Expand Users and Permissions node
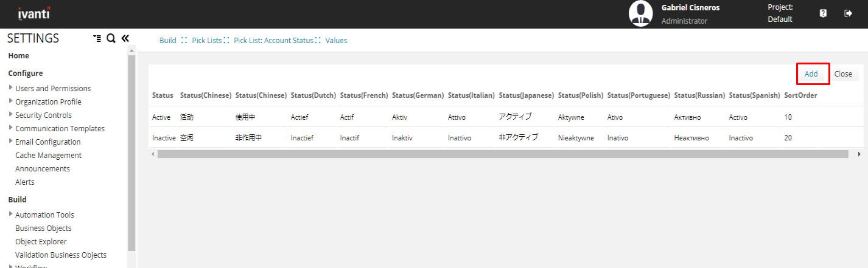Screen dimensions: 868x268 (11, 88)
